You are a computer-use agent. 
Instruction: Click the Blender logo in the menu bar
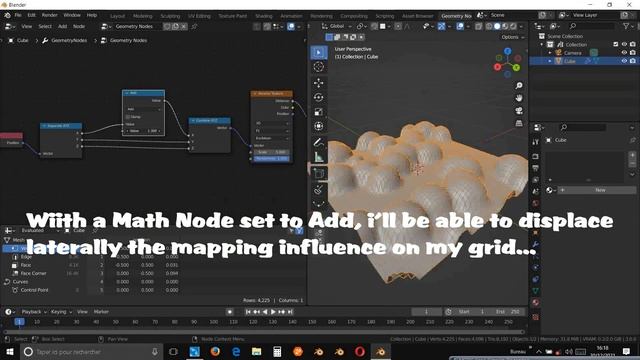7,15
